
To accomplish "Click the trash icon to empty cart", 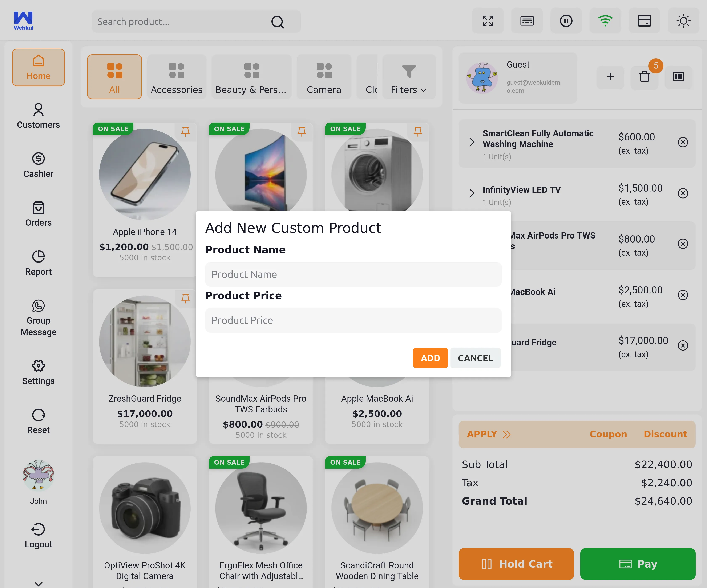I will pos(644,77).
